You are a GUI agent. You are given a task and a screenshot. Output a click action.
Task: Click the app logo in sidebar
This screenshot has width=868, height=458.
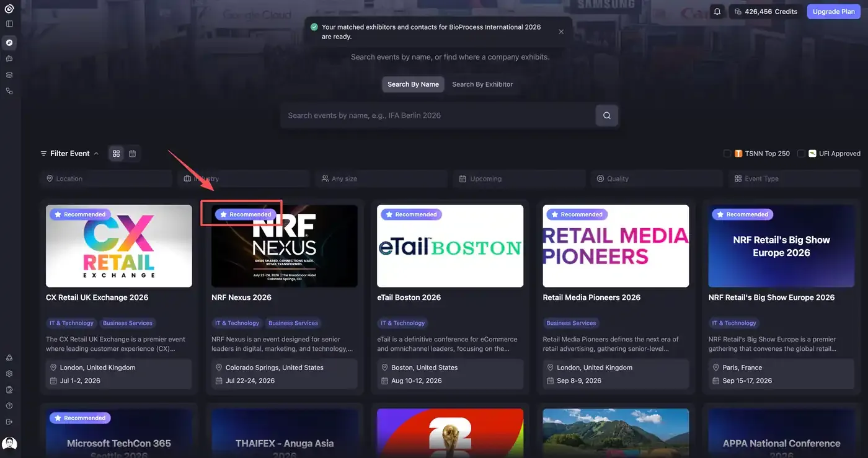(x=9, y=9)
